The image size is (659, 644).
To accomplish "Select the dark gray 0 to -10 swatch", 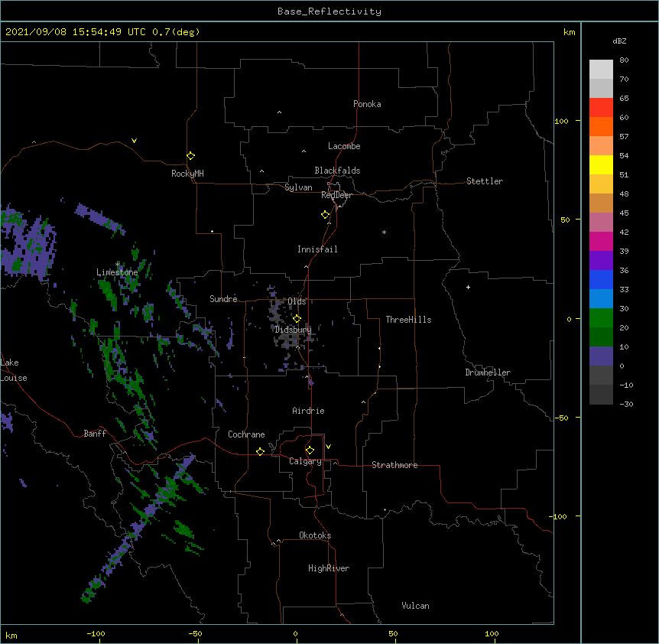I will (601, 376).
